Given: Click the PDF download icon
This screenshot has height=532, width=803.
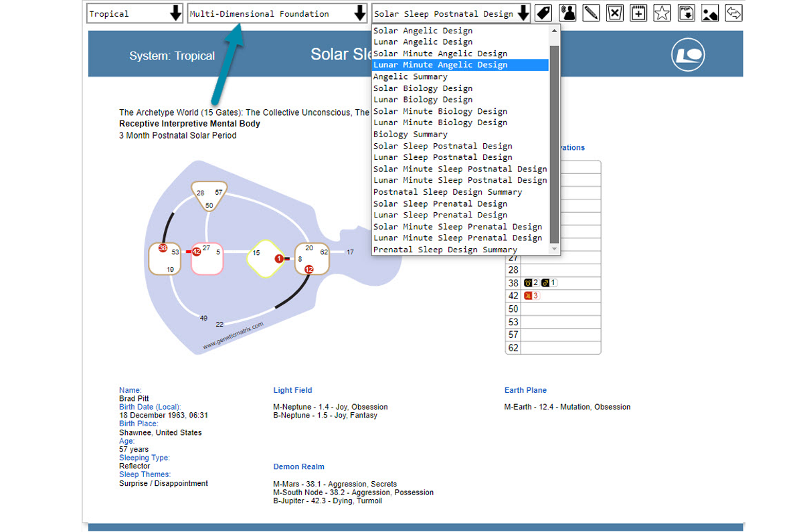Looking at the screenshot, I should (x=686, y=13).
